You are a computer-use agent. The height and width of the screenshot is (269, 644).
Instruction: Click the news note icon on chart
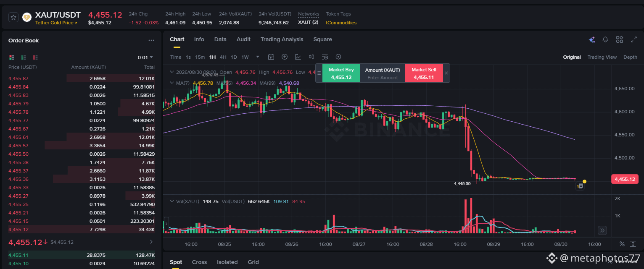click(x=580, y=186)
